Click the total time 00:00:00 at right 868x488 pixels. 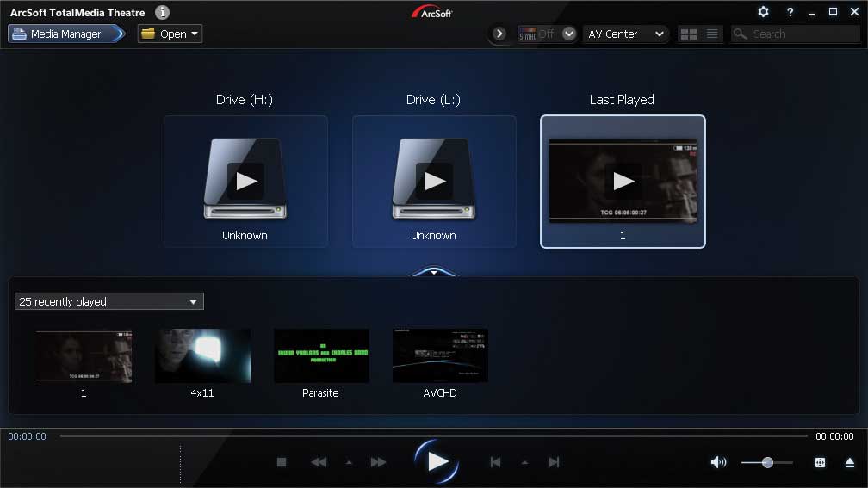point(834,436)
